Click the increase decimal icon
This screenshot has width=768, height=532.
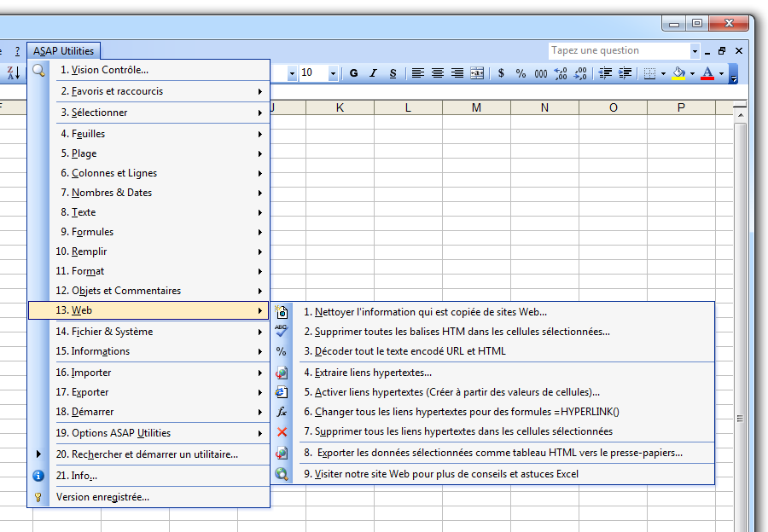tap(560, 73)
